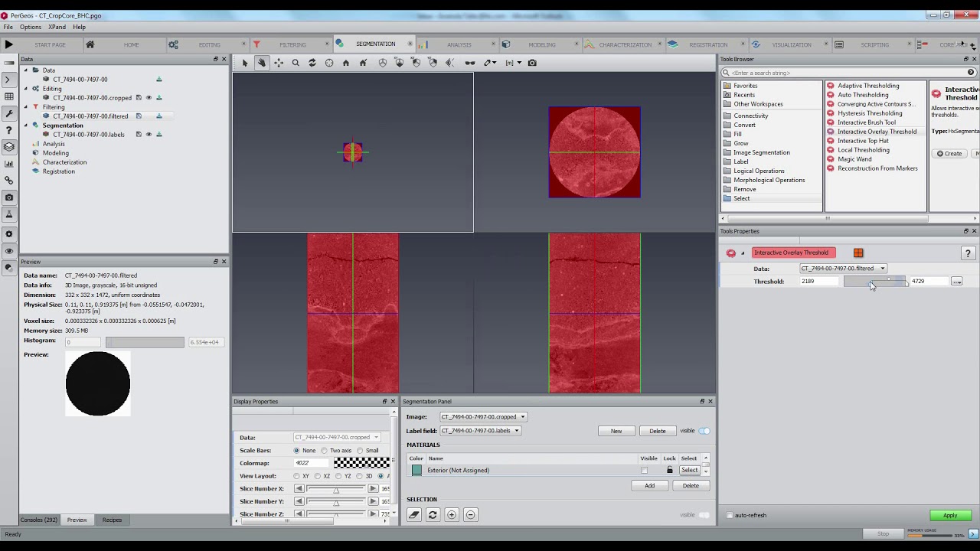
Task: Open the [m] units dropdown
Action: (x=513, y=63)
